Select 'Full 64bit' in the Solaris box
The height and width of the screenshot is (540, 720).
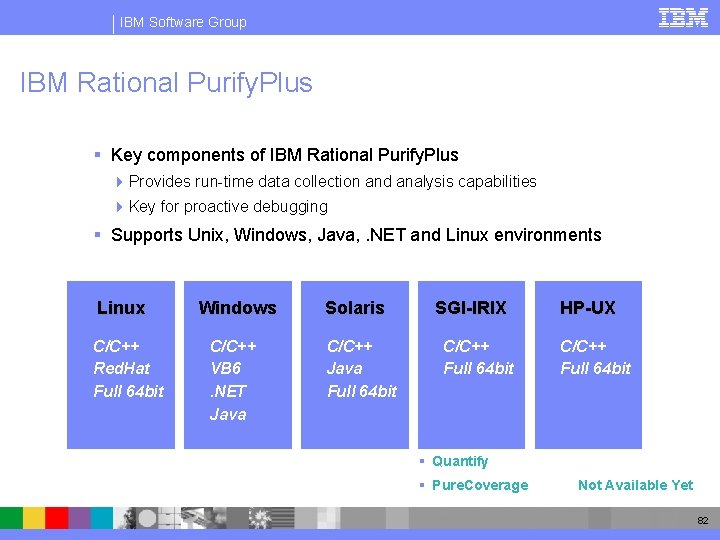coord(362,391)
